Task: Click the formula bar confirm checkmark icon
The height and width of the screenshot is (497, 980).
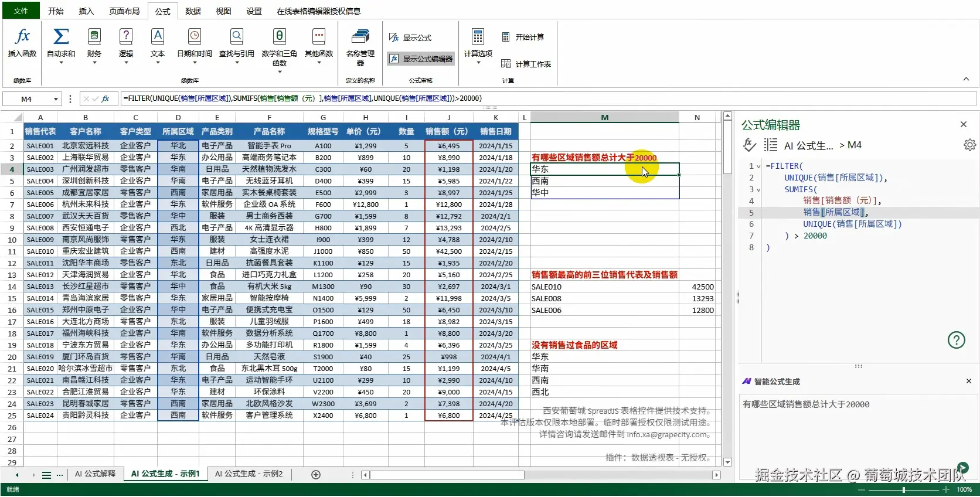Action: point(96,99)
